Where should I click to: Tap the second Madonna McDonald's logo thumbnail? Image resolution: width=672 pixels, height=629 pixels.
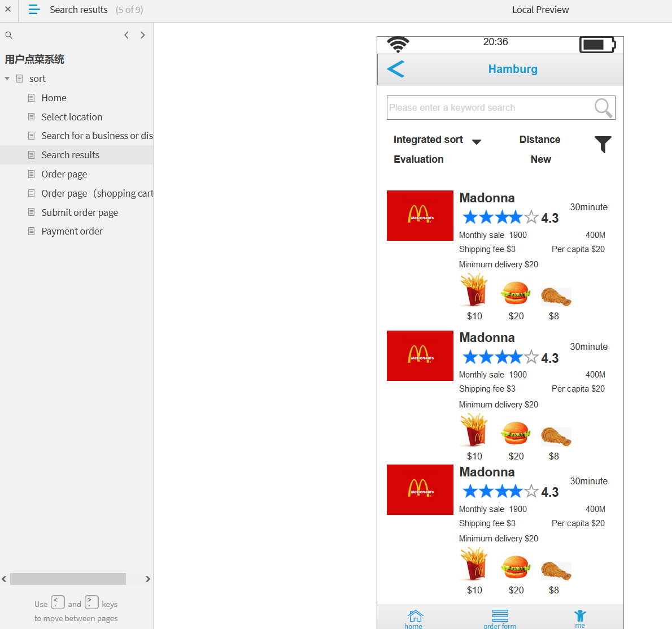pos(420,356)
